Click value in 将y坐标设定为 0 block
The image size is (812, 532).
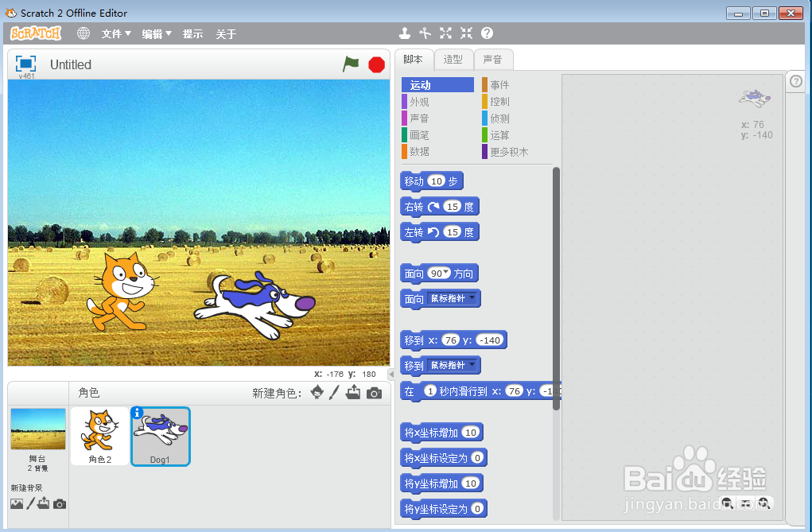click(x=477, y=509)
